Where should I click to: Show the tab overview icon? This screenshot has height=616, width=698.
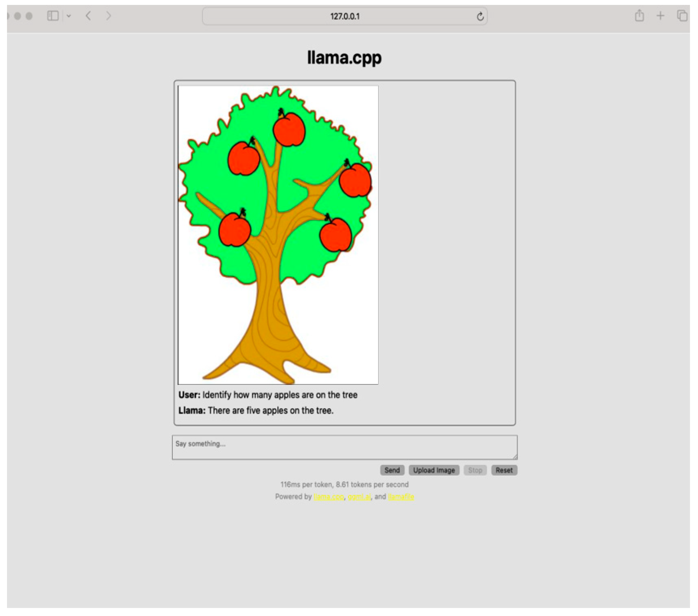(x=682, y=16)
